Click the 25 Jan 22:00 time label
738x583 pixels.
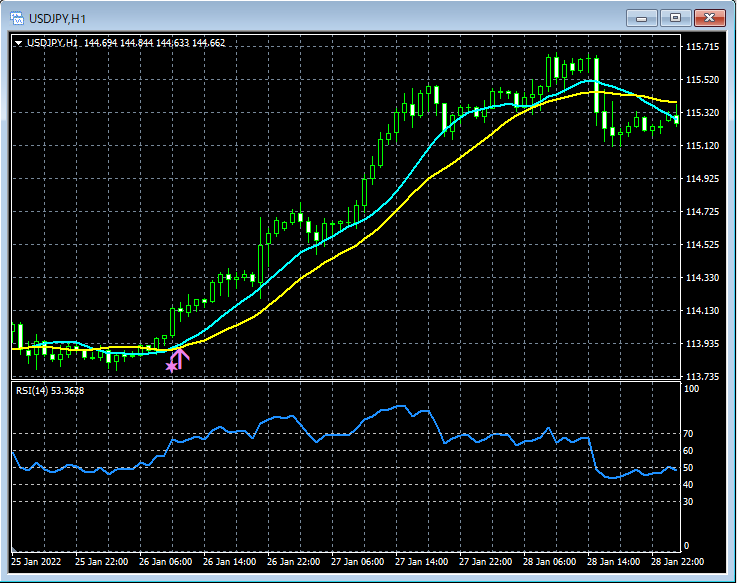pos(102,561)
